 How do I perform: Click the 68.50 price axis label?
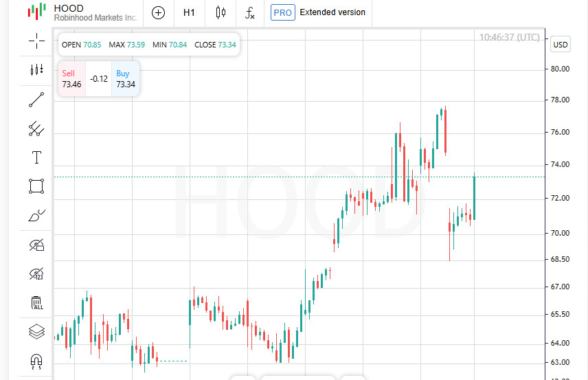coord(560,259)
